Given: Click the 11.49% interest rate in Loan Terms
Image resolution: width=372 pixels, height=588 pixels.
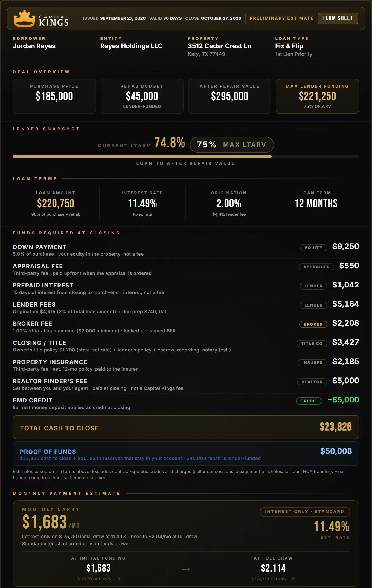Looking at the screenshot, I should point(142,203).
